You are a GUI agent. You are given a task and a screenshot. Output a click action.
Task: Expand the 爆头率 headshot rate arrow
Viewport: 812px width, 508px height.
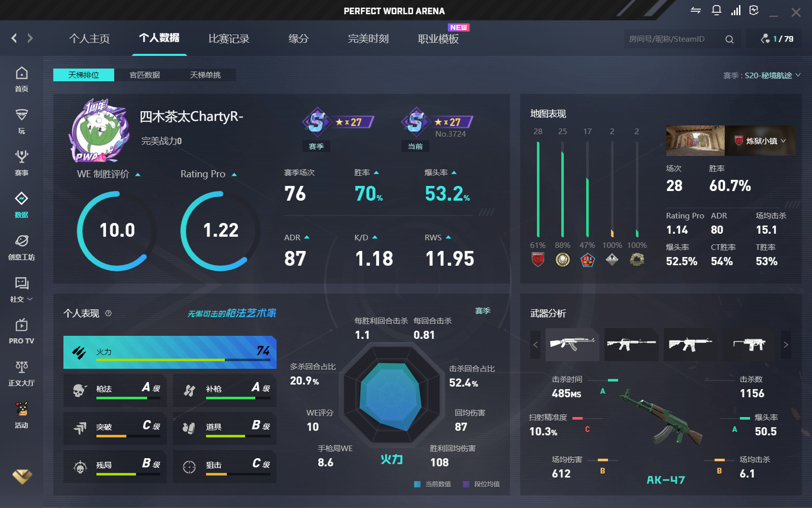454,173
